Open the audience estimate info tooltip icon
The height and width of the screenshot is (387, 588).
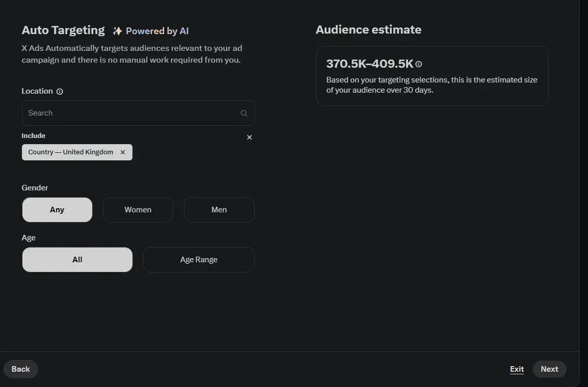click(419, 64)
